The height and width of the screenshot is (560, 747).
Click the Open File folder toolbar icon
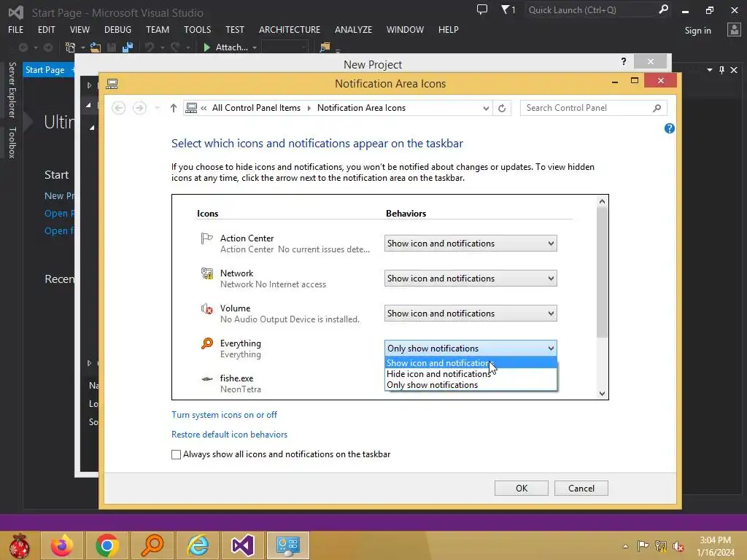click(96, 47)
